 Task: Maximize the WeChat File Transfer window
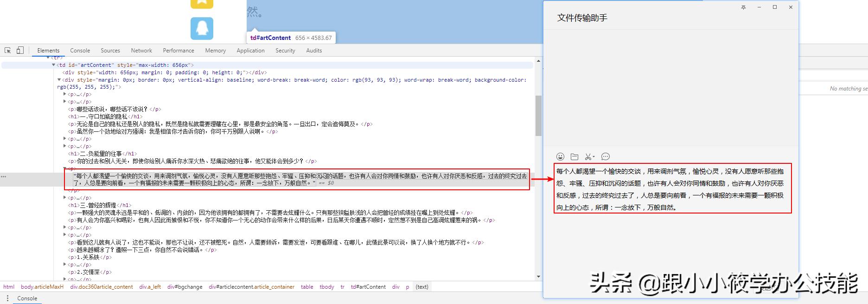click(775, 7)
